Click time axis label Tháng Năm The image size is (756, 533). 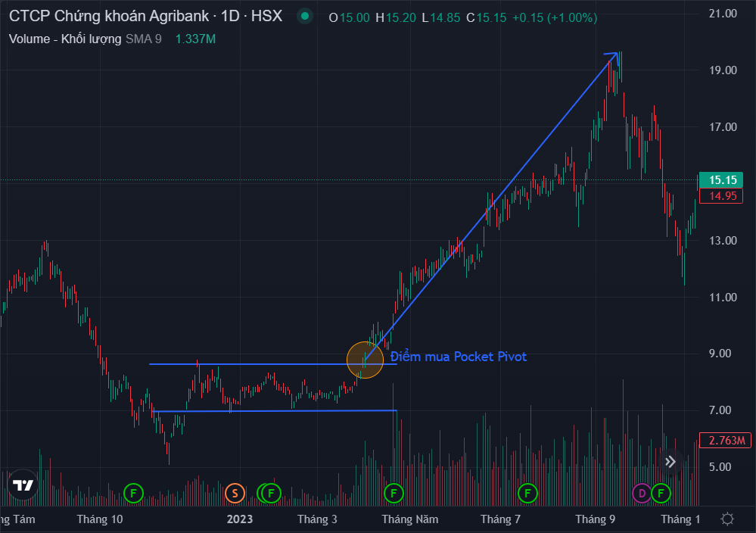[410, 519]
